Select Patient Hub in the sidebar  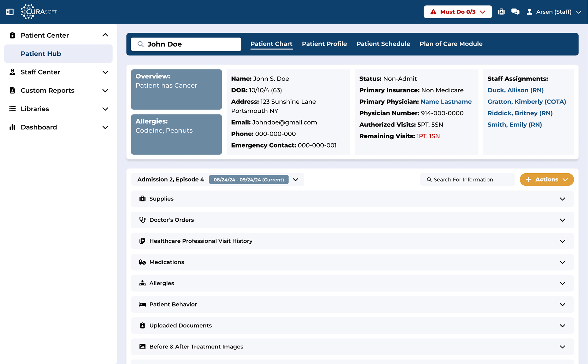tap(41, 54)
